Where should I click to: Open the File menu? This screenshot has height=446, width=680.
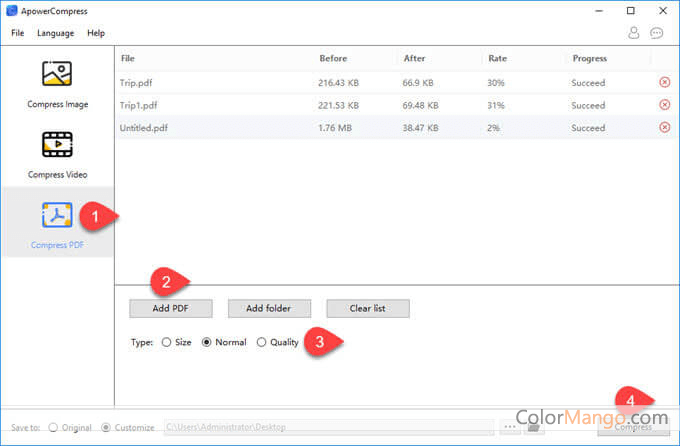(x=17, y=33)
